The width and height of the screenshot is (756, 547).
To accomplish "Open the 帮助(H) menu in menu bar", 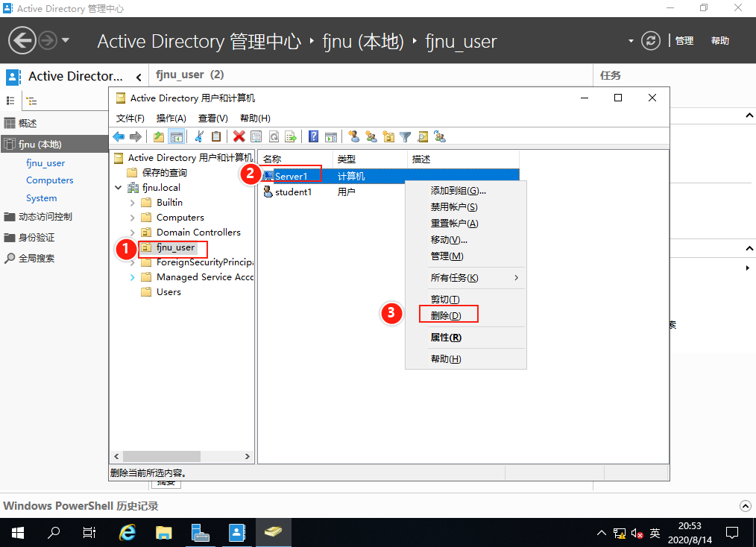I will click(255, 118).
